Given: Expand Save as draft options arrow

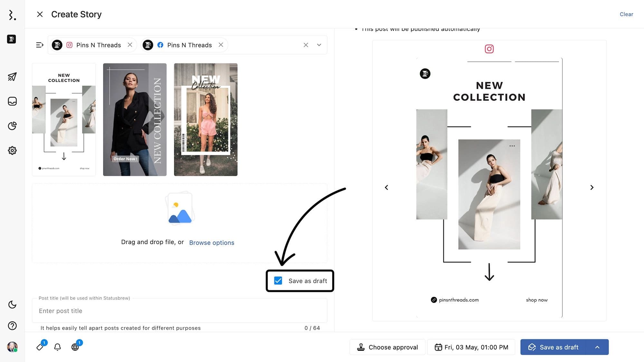Looking at the screenshot, I should coord(597,347).
